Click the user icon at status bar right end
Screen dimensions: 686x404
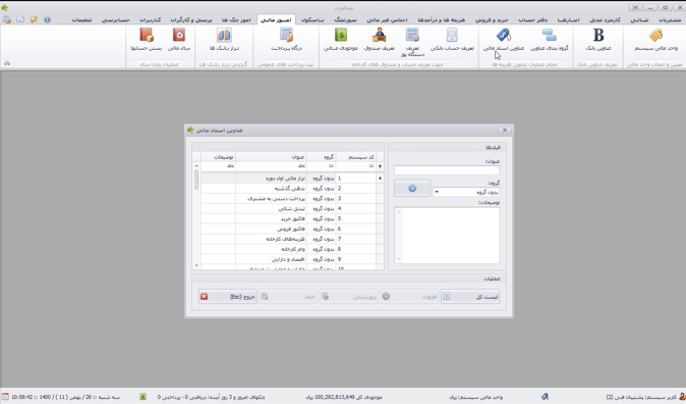[x=681, y=397]
